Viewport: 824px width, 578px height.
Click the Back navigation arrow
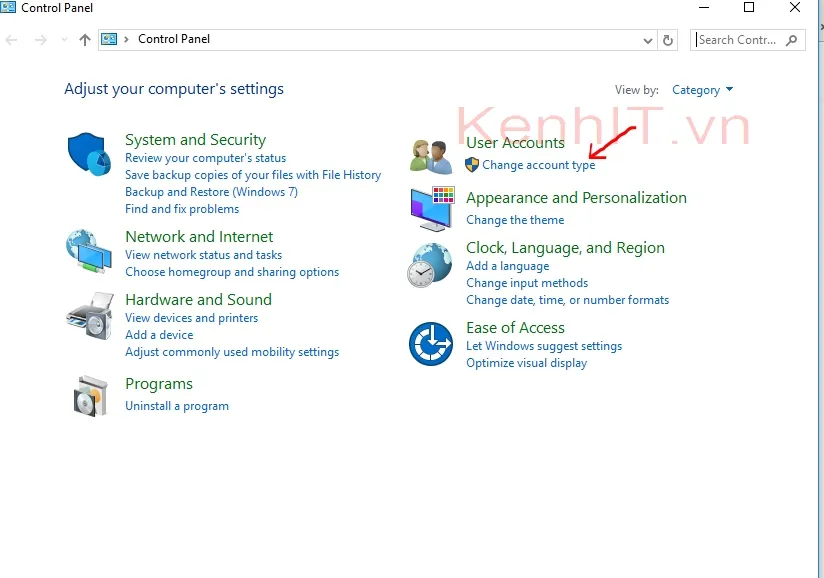coord(12,39)
